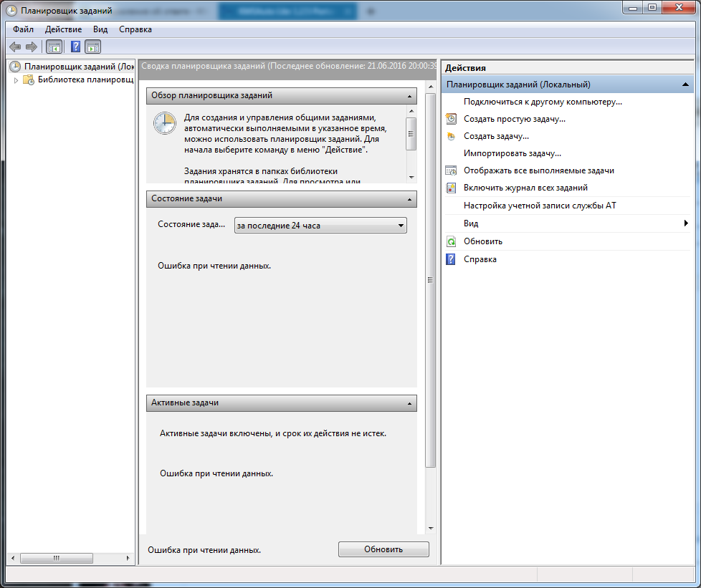Image resolution: width=701 pixels, height=588 pixels.
Task: Expand 'Библиотека планировщика' tree node
Action: click(x=16, y=80)
